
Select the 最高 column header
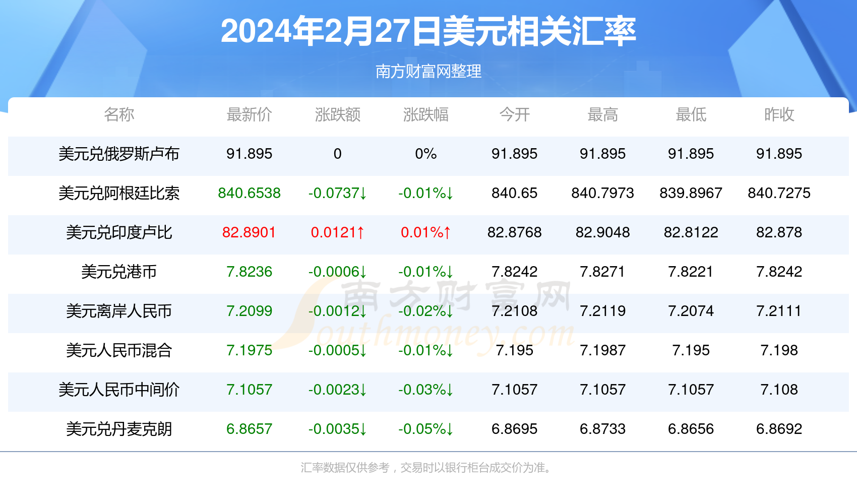(x=602, y=114)
